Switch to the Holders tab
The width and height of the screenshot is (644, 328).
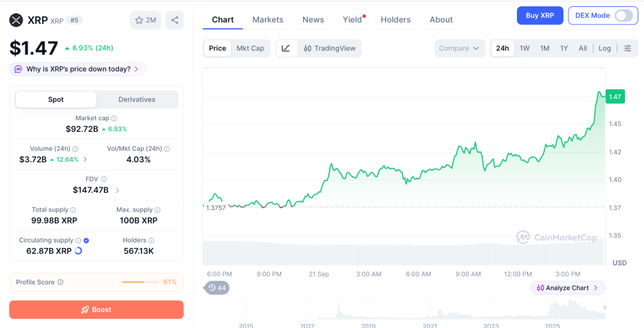pyautogui.click(x=396, y=20)
